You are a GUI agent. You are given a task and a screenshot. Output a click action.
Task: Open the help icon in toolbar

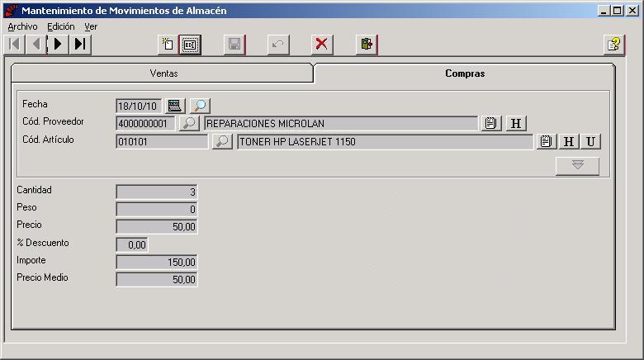[x=614, y=45]
